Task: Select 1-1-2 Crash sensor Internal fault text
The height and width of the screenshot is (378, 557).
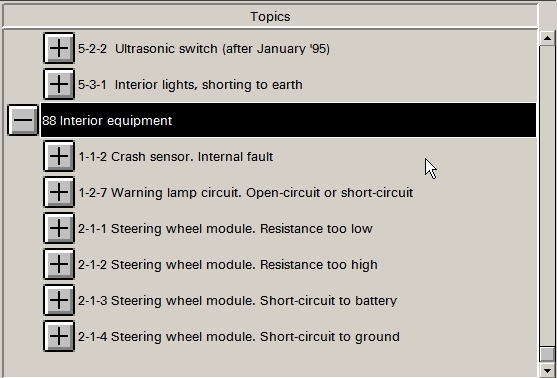Action: pos(176,157)
